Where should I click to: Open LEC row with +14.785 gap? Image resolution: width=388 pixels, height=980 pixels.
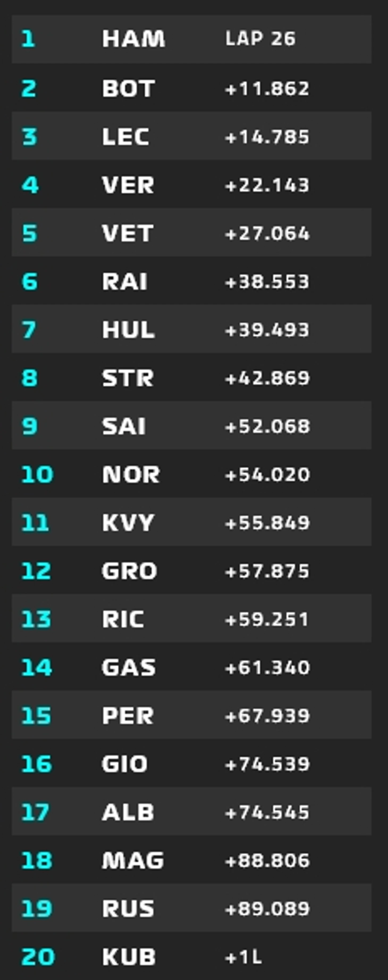[x=192, y=136]
